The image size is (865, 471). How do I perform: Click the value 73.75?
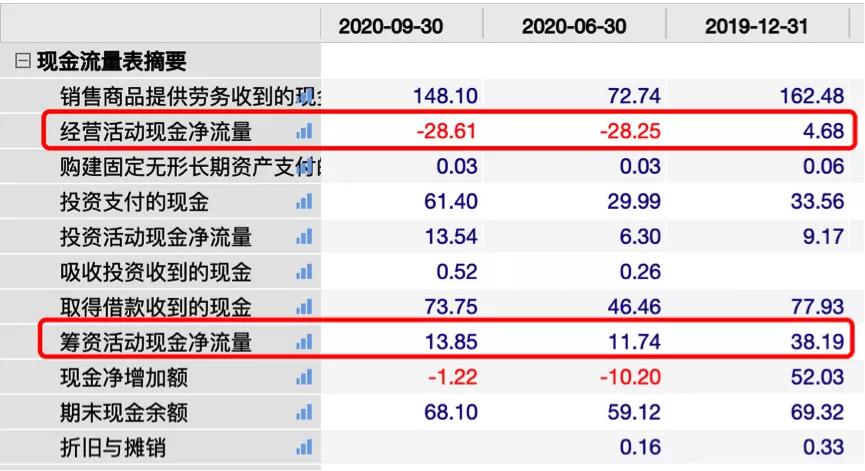click(x=451, y=307)
